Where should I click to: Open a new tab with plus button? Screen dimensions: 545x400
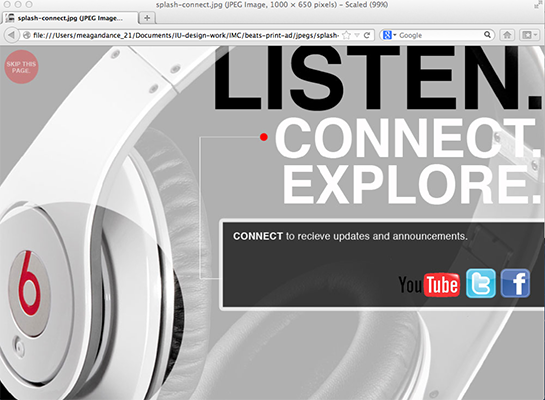point(147,18)
